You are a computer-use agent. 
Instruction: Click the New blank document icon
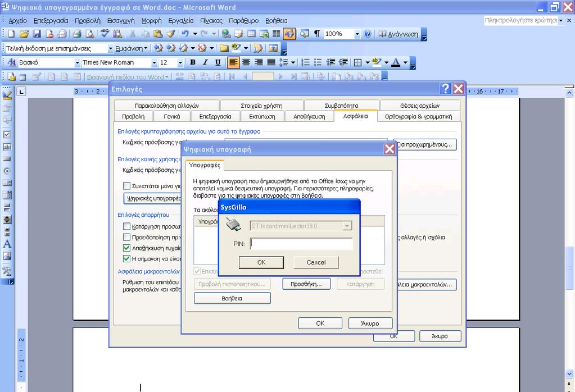[x=11, y=34]
